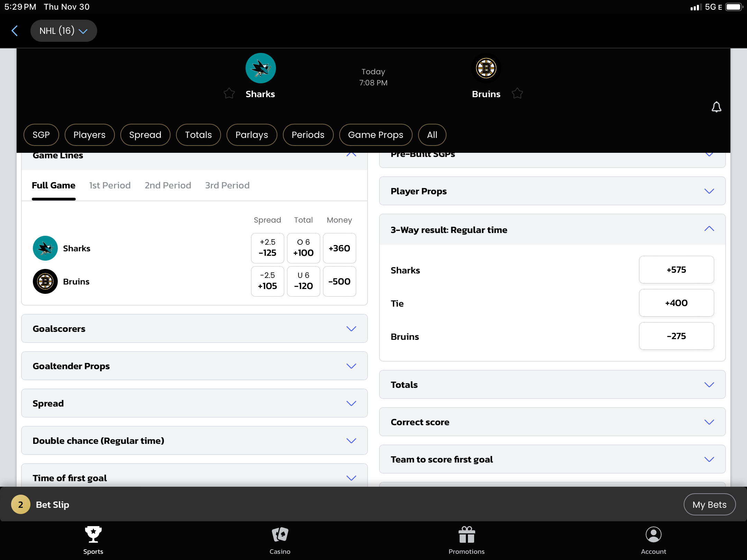Open the Bet Slip bar
The height and width of the screenshot is (560, 747).
(52, 505)
